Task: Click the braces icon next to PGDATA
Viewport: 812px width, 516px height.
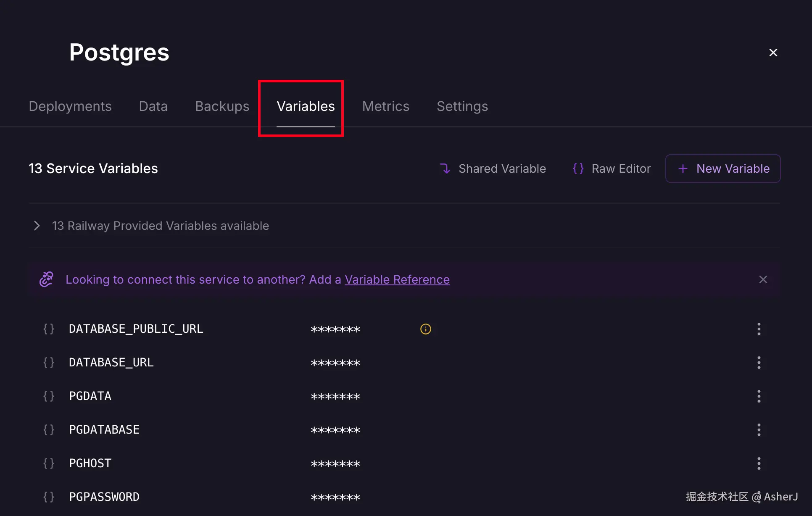Action: tap(49, 396)
